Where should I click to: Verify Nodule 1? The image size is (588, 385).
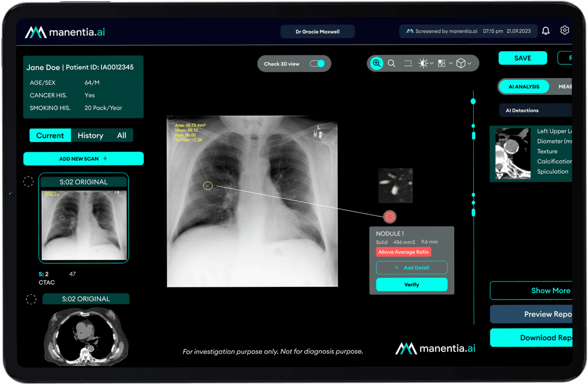[x=412, y=284]
